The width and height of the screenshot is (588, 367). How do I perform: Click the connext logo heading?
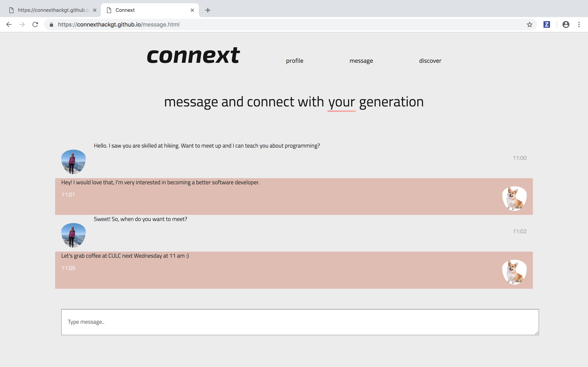pyautogui.click(x=193, y=56)
